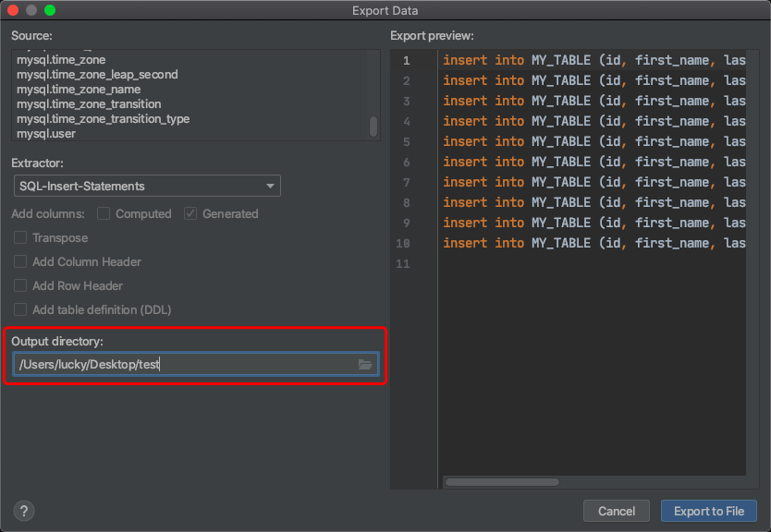Viewport: 771px width, 532px height.
Task: Enable Add table definition (DDL)
Action: (20, 310)
